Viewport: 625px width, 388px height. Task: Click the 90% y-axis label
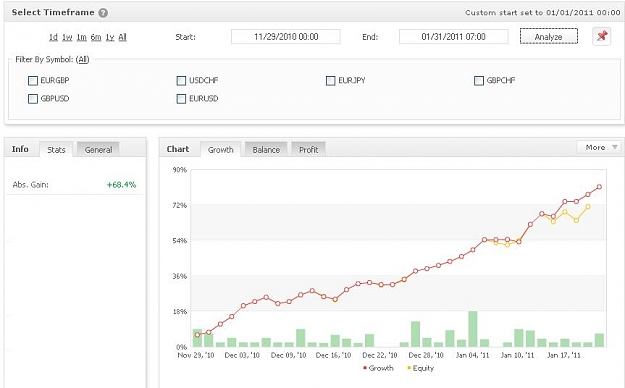coord(180,169)
